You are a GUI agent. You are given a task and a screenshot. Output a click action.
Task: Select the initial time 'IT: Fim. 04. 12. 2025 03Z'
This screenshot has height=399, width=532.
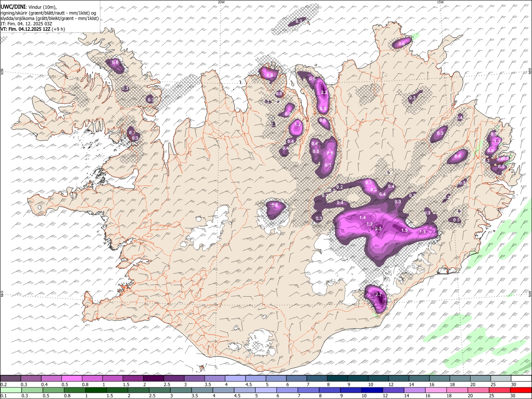point(26,24)
